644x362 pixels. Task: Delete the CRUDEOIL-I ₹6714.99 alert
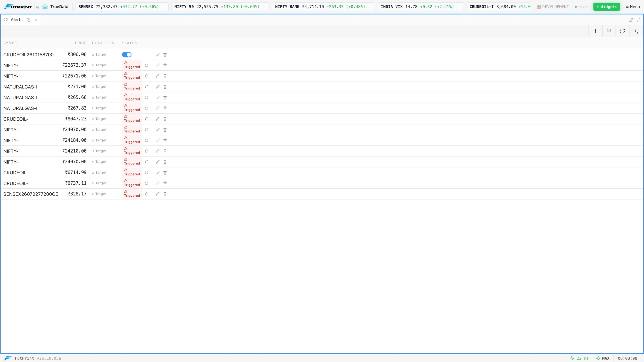point(165,173)
